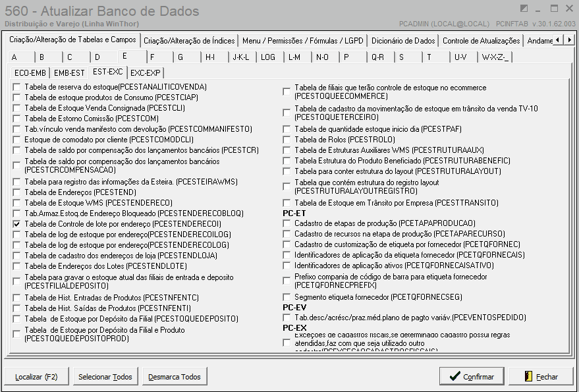
Task: Click the PC-EV section heading
Action: point(294,308)
